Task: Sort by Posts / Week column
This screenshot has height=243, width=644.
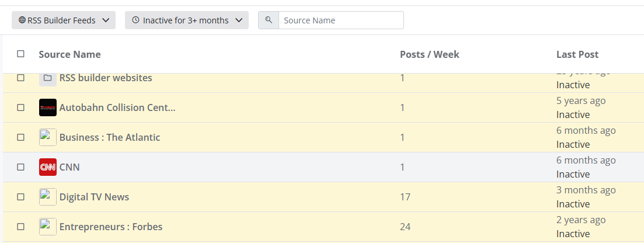Action: 429,54
